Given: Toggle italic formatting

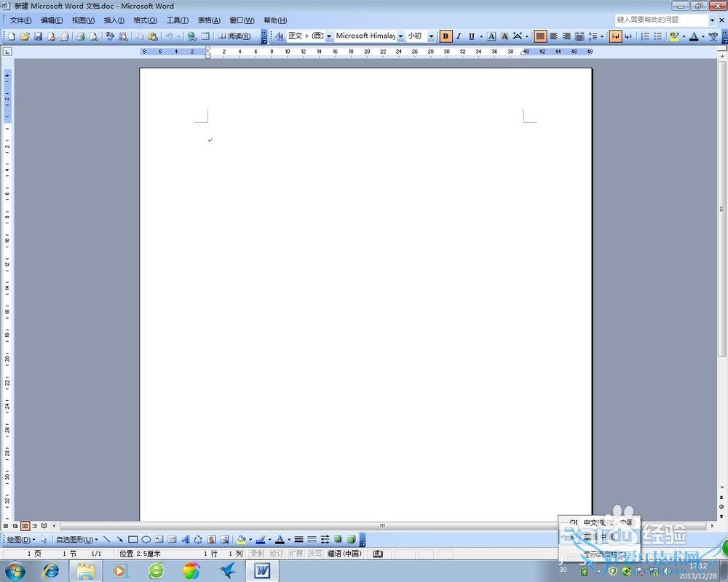Looking at the screenshot, I should click(x=459, y=36).
